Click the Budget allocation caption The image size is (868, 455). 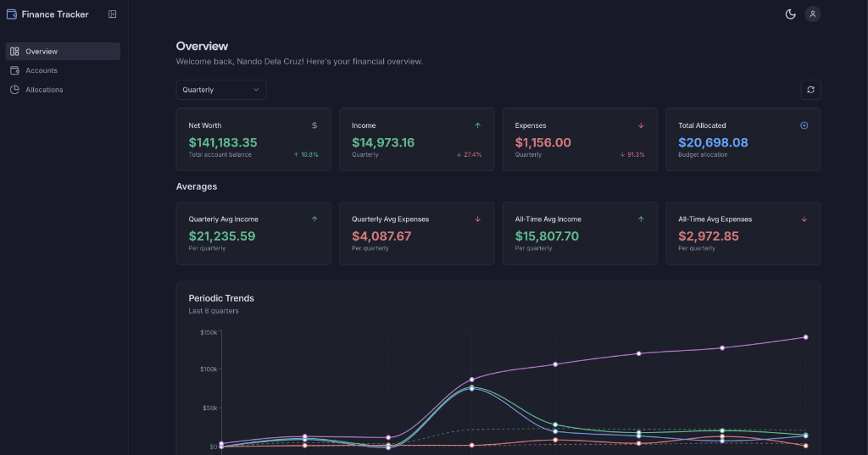703,155
